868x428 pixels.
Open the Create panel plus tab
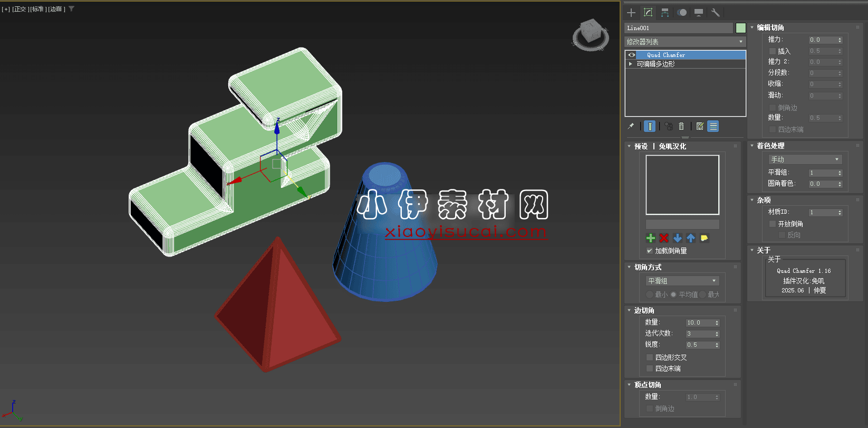click(x=631, y=13)
